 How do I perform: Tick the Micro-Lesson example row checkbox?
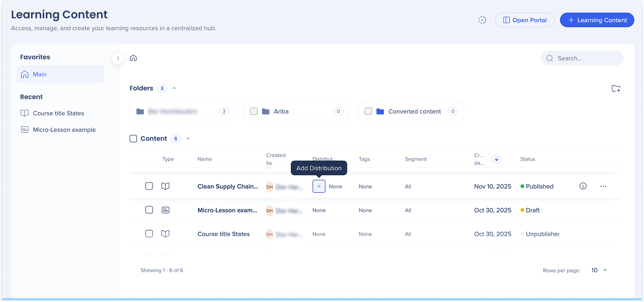tap(149, 210)
